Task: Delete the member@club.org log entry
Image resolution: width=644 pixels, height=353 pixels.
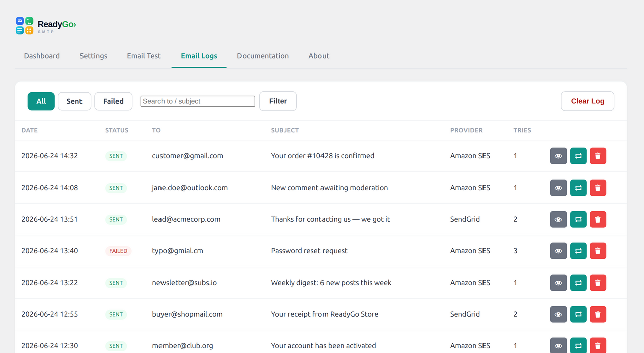Action: coord(598,346)
